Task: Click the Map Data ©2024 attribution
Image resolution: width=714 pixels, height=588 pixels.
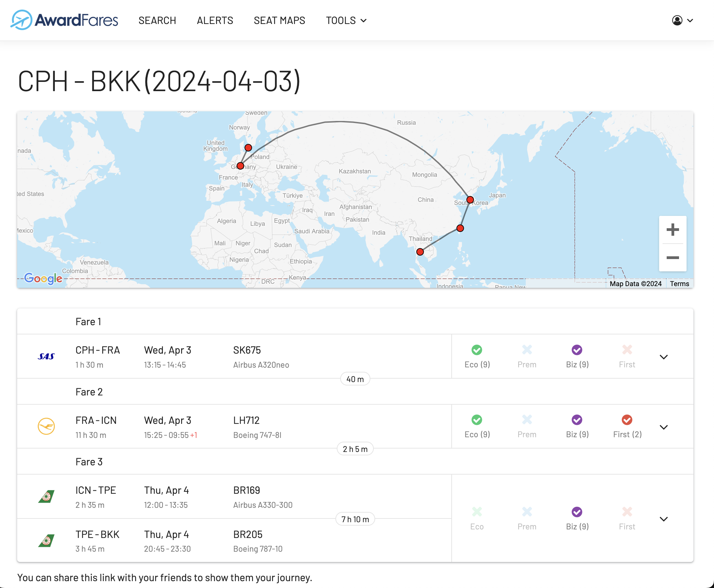Action: pyautogui.click(x=635, y=284)
